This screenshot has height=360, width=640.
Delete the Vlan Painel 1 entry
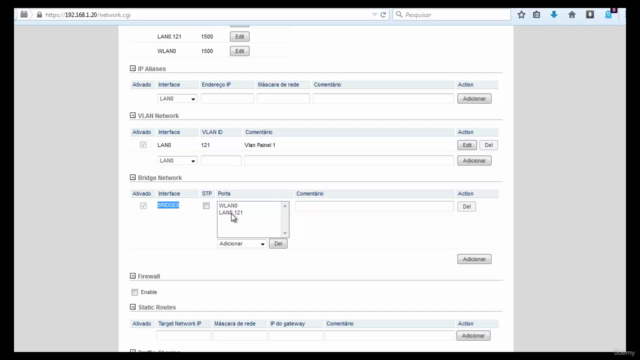489,145
